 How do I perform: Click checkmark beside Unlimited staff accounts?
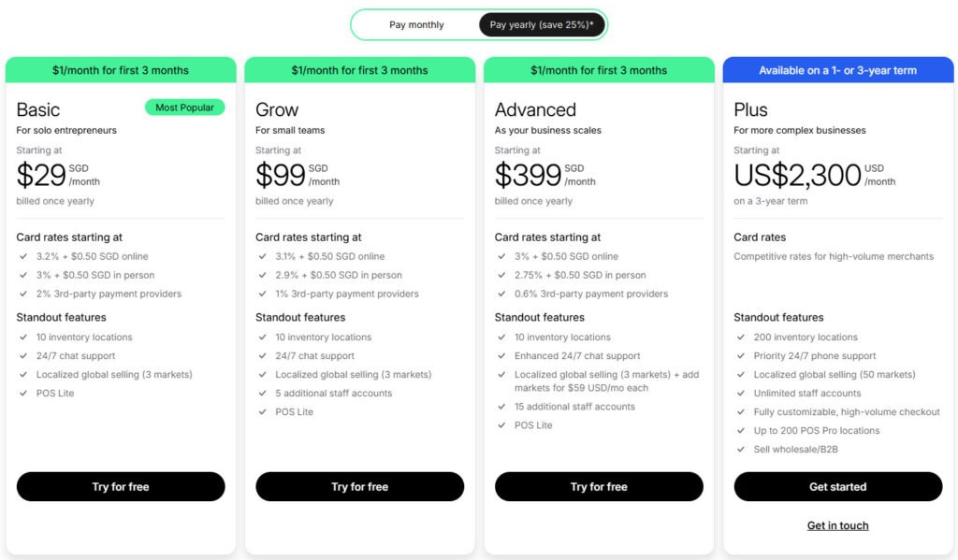741,394
